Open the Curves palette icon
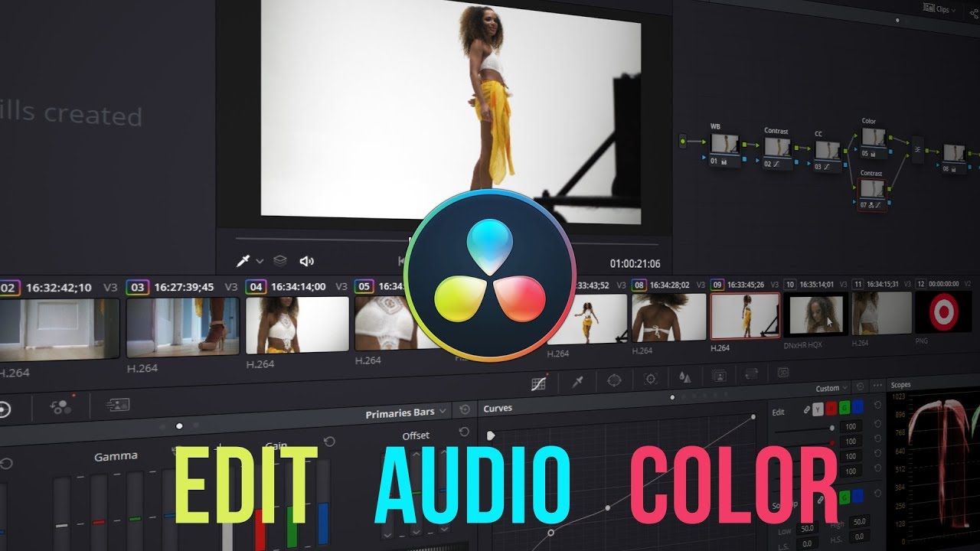980x551 pixels. [540, 382]
